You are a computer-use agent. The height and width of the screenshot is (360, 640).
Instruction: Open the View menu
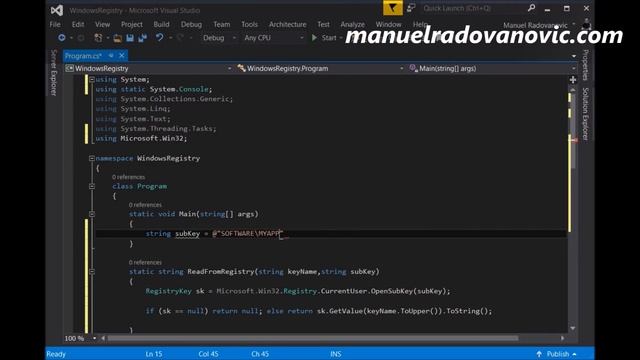pyautogui.click(x=102, y=24)
